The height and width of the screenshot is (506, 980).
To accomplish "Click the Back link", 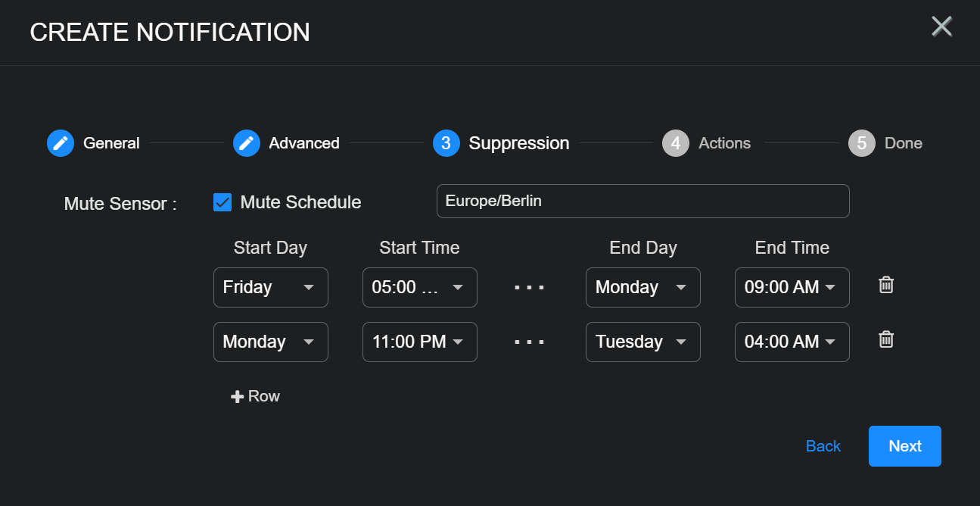I will tap(823, 446).
